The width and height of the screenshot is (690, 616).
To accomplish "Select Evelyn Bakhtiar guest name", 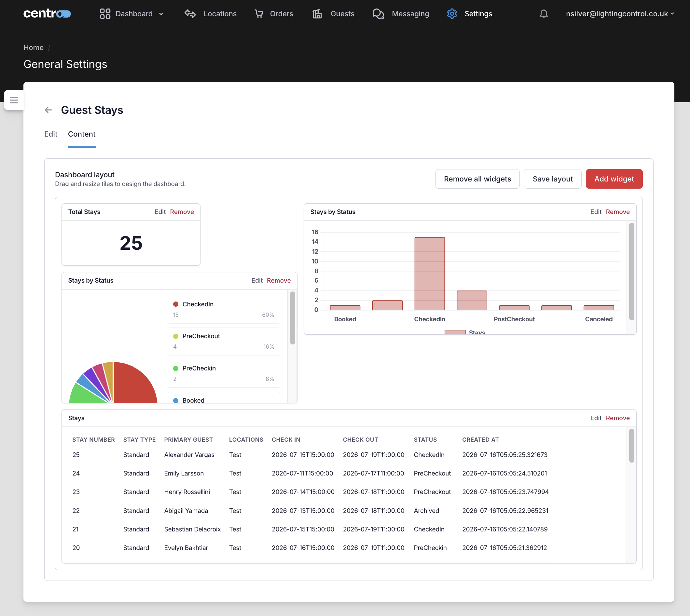I will (186, 548).
